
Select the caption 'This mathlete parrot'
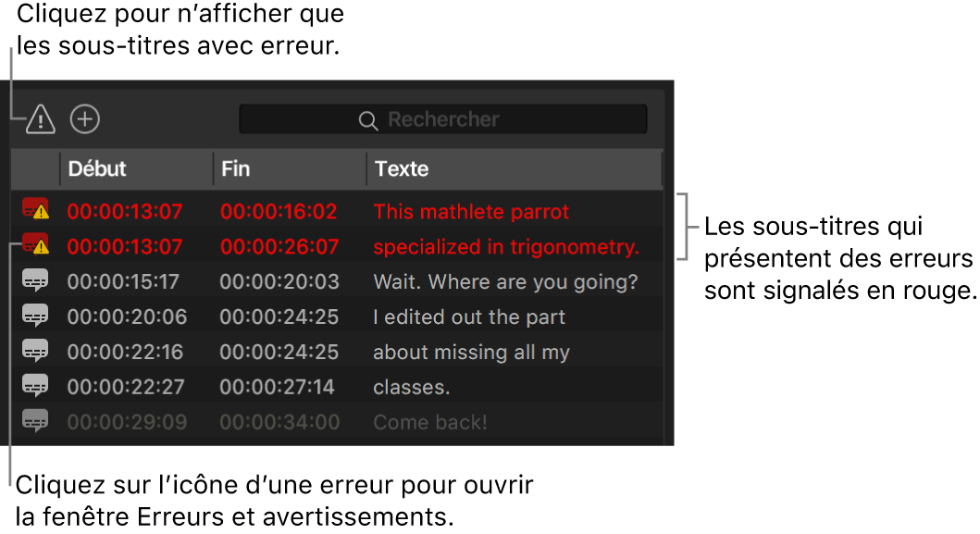click(471, 211)
